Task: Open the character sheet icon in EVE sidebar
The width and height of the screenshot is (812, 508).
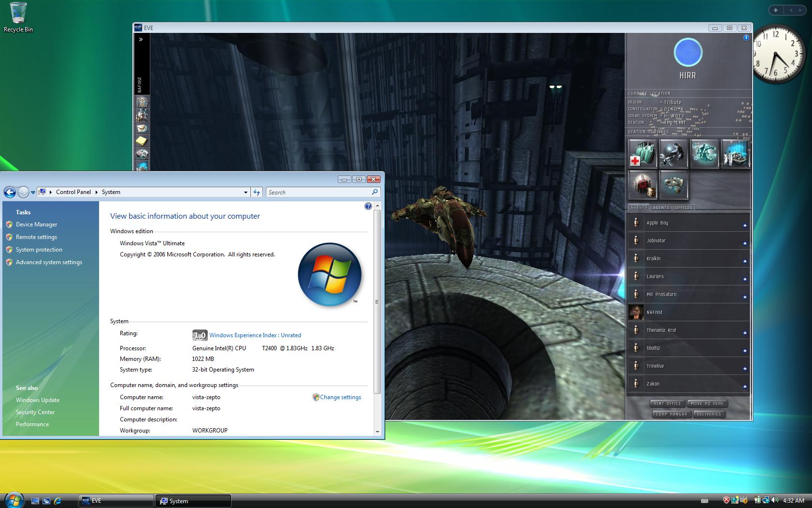Action: click(x=142, y=102)
